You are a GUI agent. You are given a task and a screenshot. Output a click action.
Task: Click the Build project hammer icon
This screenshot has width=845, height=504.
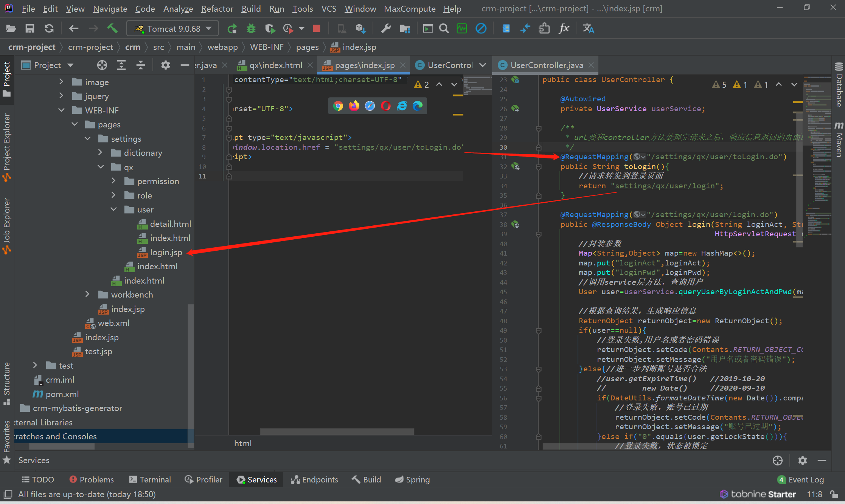click(112, 28)
